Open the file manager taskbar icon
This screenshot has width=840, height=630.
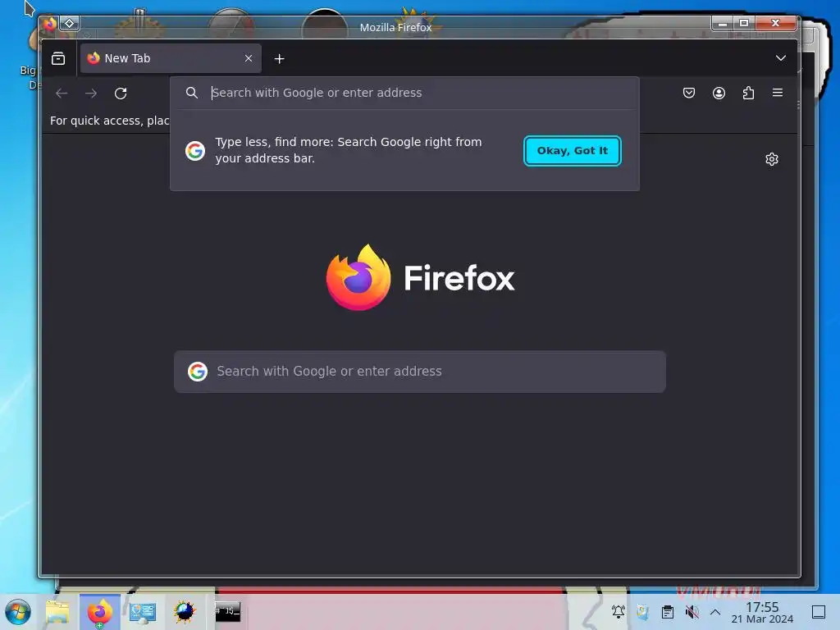coord(57,612)
